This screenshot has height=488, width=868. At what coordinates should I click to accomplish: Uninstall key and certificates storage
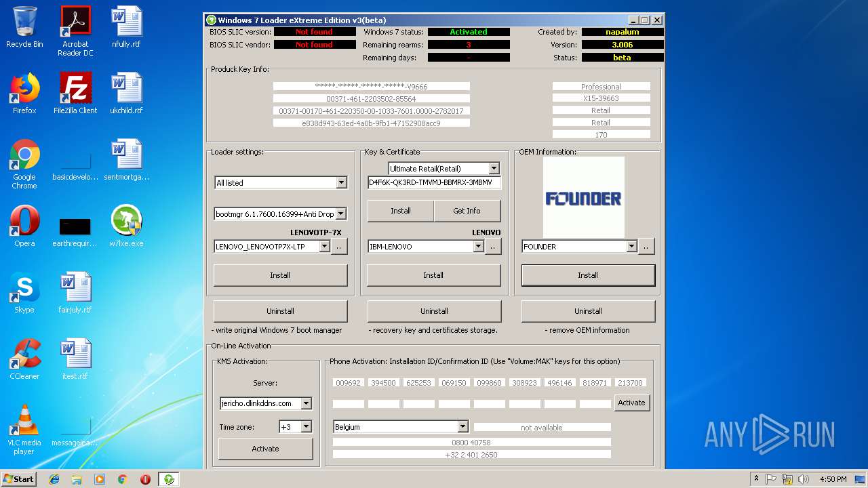tap(434, 311)
